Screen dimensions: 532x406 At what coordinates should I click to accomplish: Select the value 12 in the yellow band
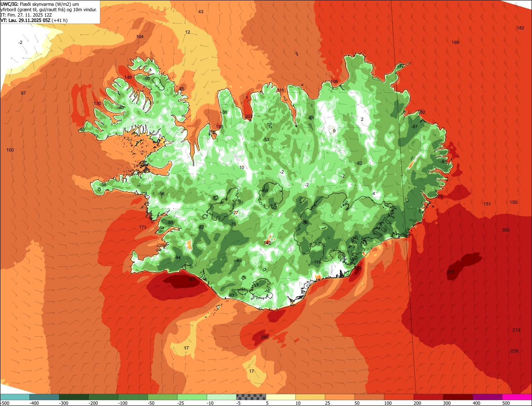click(187, 32)
